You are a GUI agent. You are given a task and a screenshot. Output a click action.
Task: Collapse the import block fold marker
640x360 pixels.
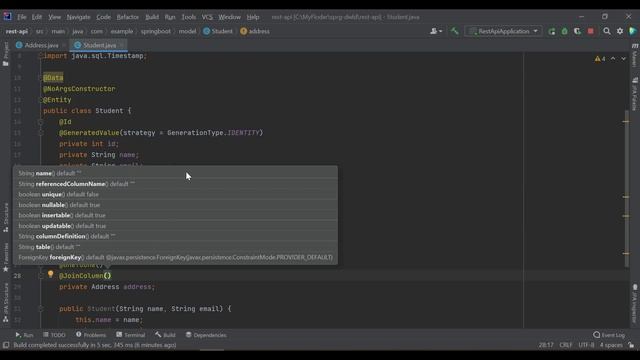click(40, 56)
